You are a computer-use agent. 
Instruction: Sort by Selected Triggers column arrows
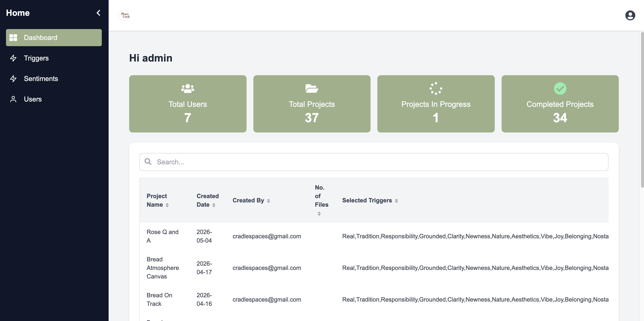(396, 201)
